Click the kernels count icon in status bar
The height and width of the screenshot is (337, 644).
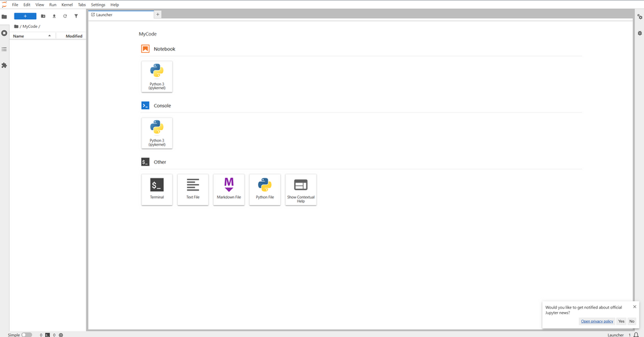click(61, 335)
